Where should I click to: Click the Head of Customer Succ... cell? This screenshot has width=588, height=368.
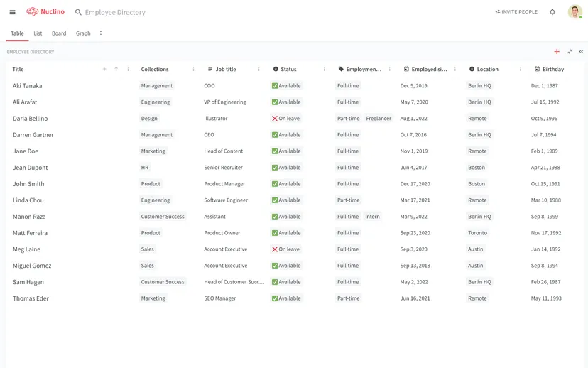pyautogui.click(x=234, y=282)
